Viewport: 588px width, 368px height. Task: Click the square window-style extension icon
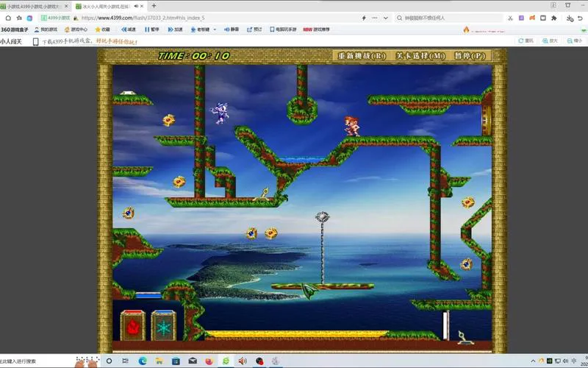543,18
